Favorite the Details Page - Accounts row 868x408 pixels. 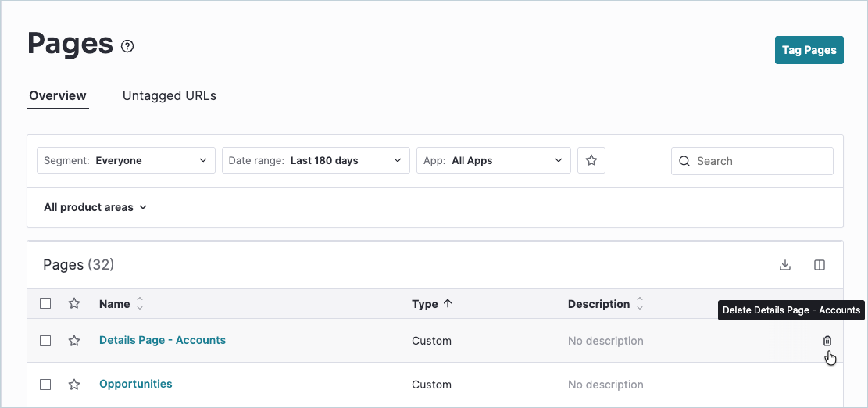point(74,341)
